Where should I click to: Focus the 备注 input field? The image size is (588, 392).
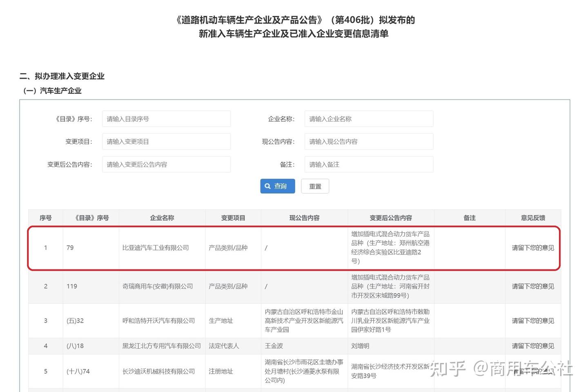(369, 165)
